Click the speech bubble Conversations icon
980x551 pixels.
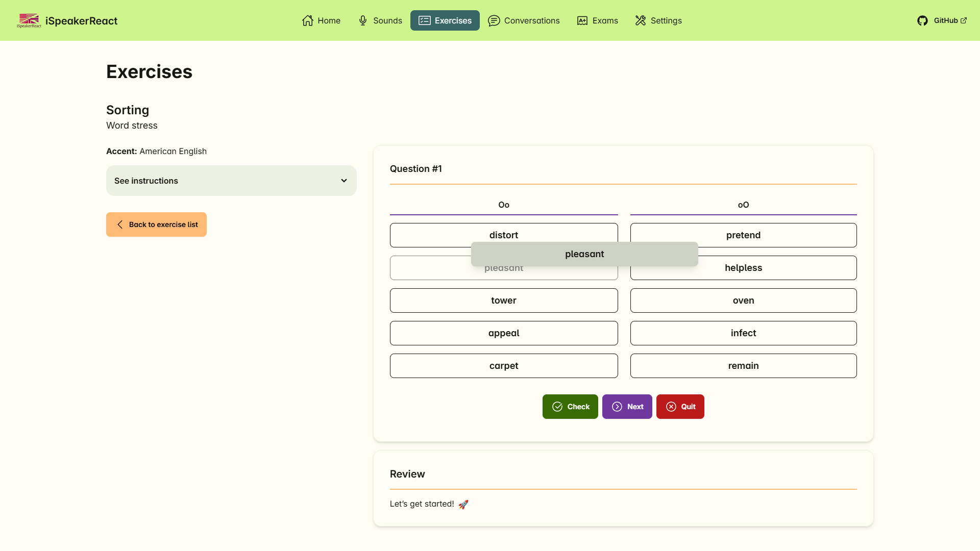point(494,20)
